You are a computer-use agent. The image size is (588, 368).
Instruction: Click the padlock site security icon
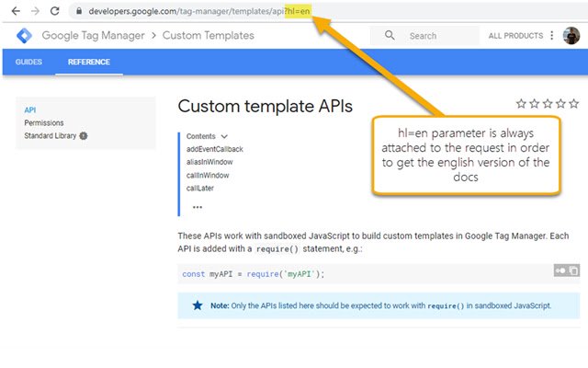pos(79,11)
